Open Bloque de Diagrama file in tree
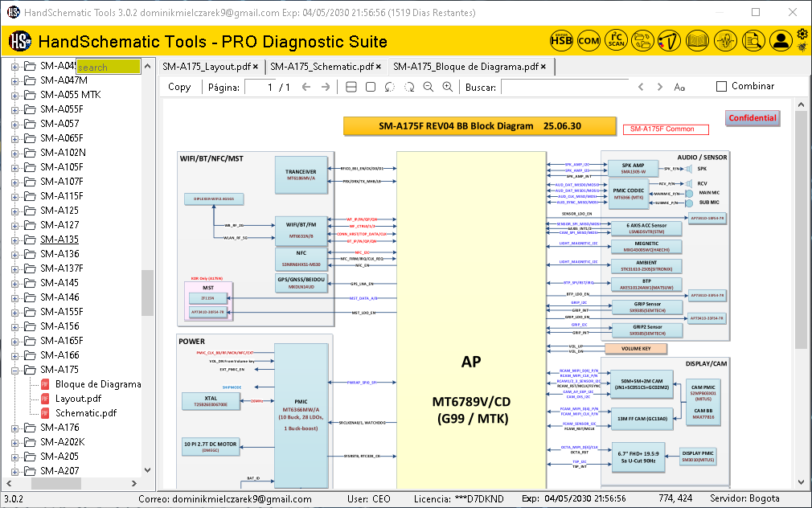 [x=98, y=384]
